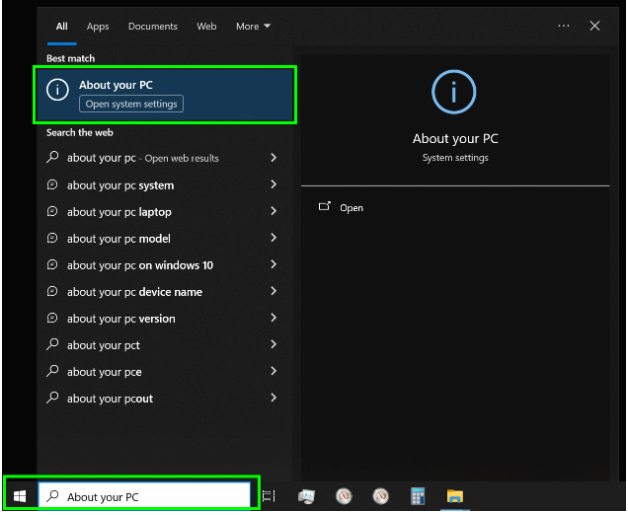Screen dimensions: 628x515
Task: Switch to the Apps tab
Action: tap(98, 27)
